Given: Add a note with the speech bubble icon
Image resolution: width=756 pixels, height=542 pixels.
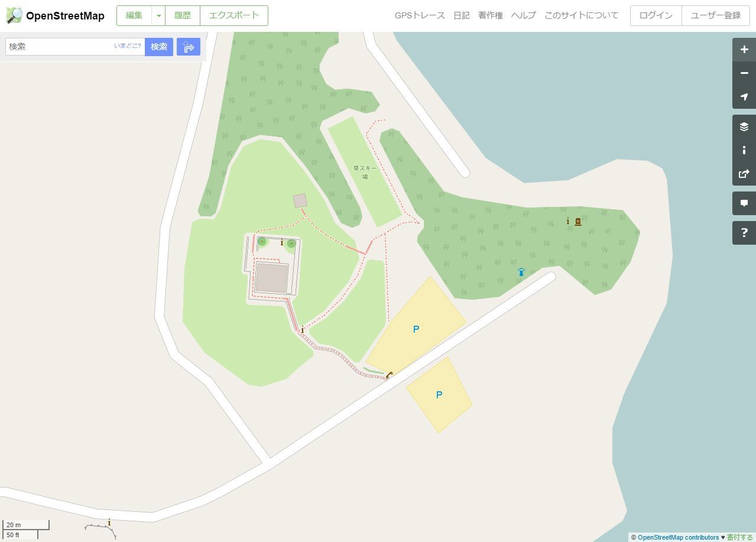Looking at the screenshot, I should 744,203.
